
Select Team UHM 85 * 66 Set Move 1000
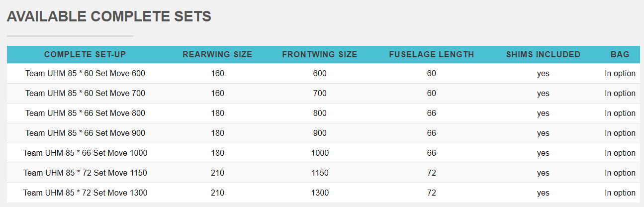click(x=85, y=153)
